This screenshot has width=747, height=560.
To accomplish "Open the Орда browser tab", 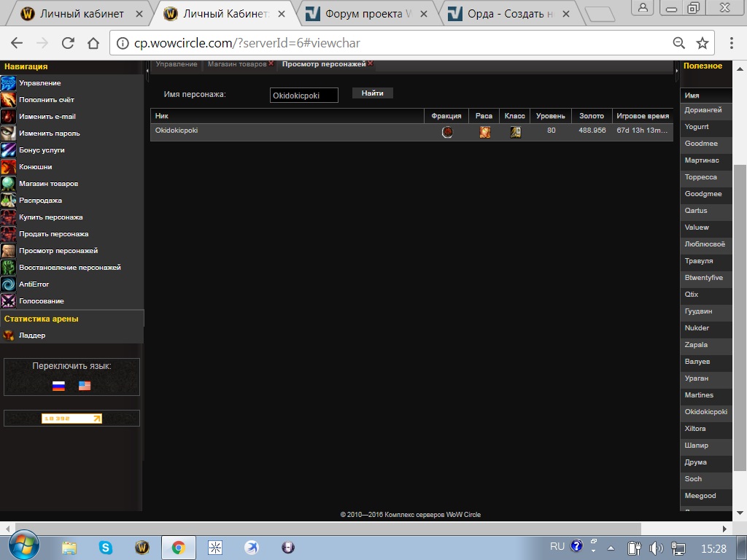I will 508,14.
